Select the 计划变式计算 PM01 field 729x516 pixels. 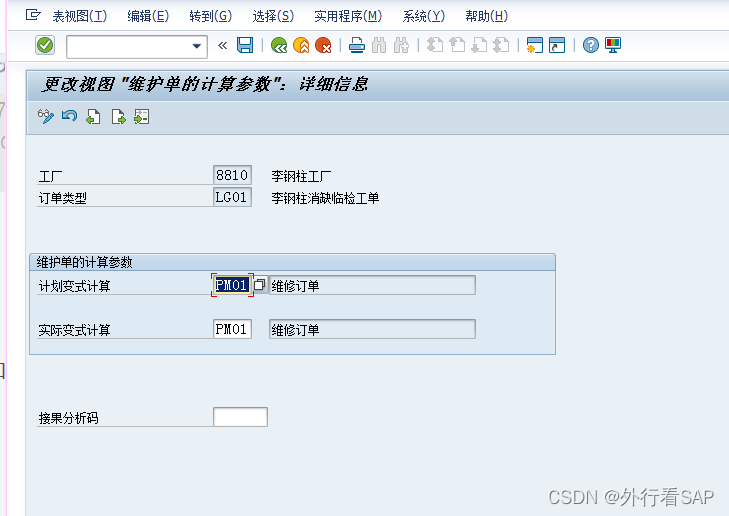click(x=232, y=285)
